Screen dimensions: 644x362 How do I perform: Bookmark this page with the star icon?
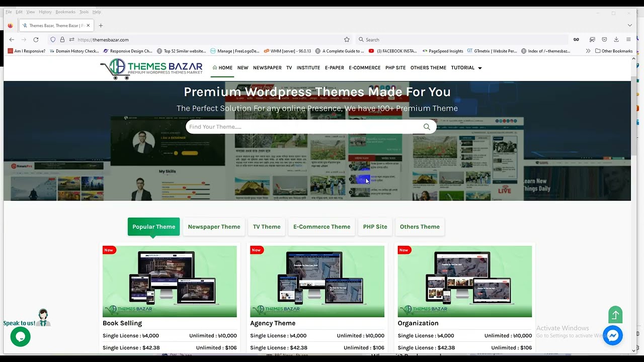pyautogui.click(x=347, y=40)
